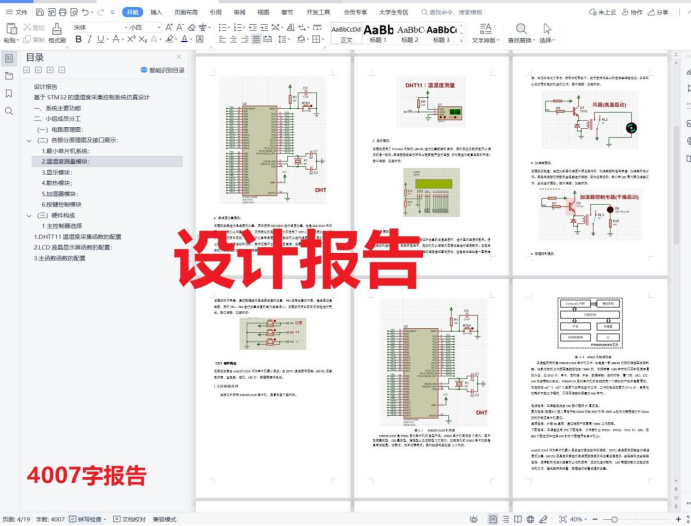
Task: Click fit-page zoom icon in status bar
Action: point(563,519)
